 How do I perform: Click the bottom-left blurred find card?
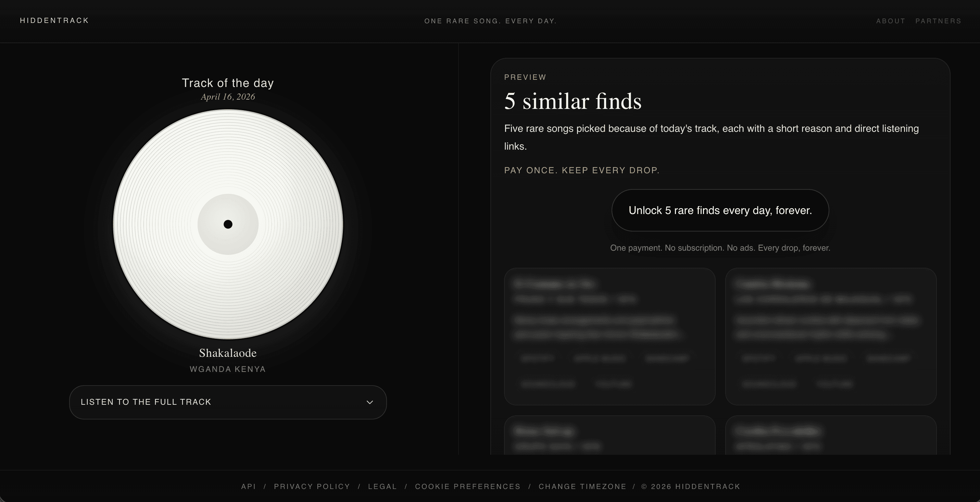(x=610, y=436)
